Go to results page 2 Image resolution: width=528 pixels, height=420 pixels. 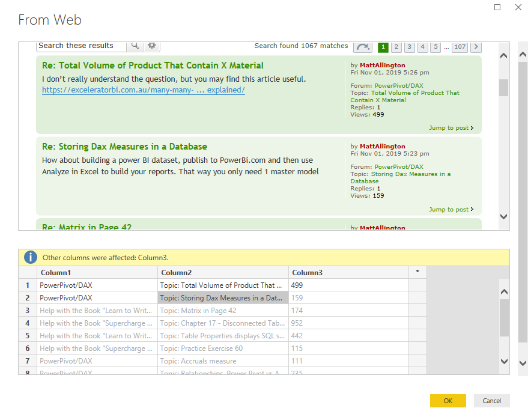(396, 47)
